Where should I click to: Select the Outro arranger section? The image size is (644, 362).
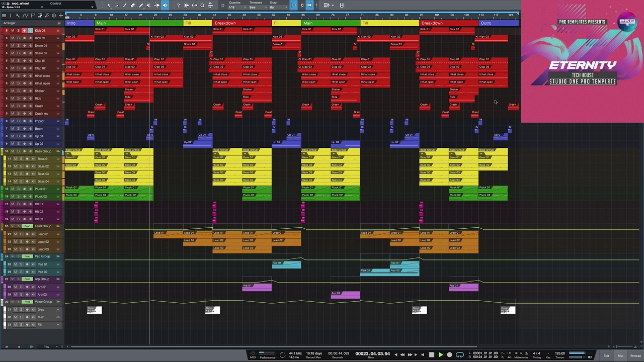pyautogui.click(x=498, y=23)
